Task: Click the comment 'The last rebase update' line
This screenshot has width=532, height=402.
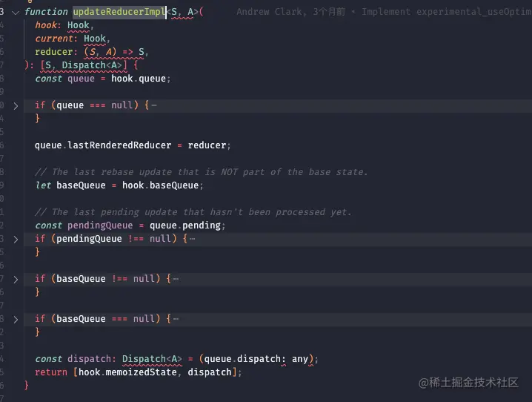Action: pos(202,172)
